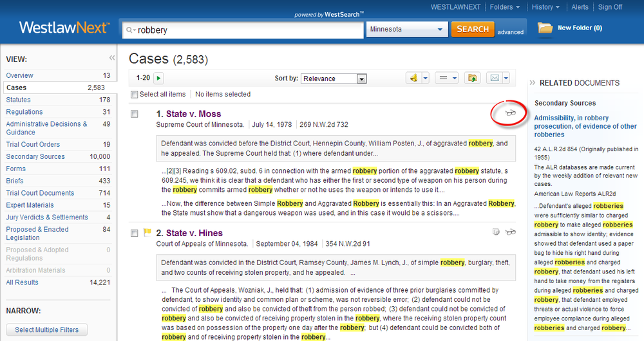Open Secondary Sources in View list

click(35, 156)
